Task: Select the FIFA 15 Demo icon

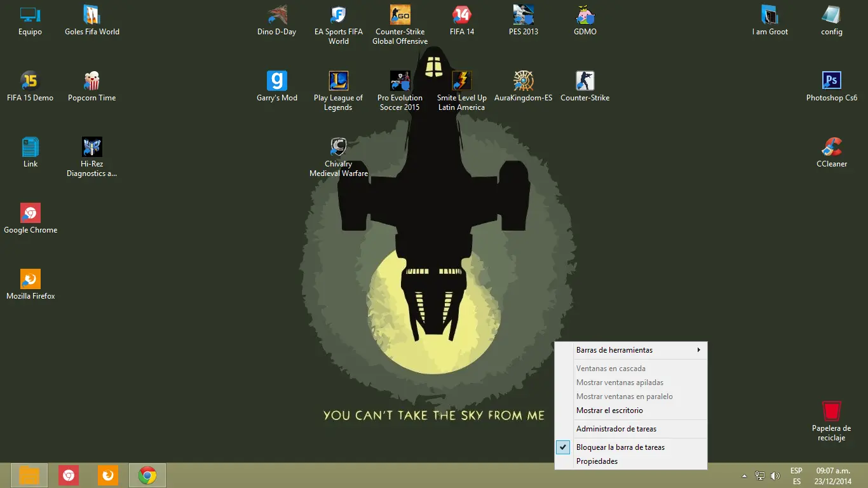Action: coord(30,87)
